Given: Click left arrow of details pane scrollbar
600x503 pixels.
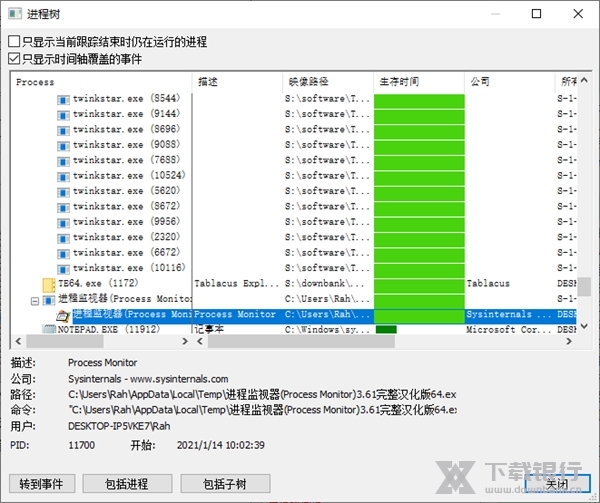Looking at the screenshot, I should [200, 341].
